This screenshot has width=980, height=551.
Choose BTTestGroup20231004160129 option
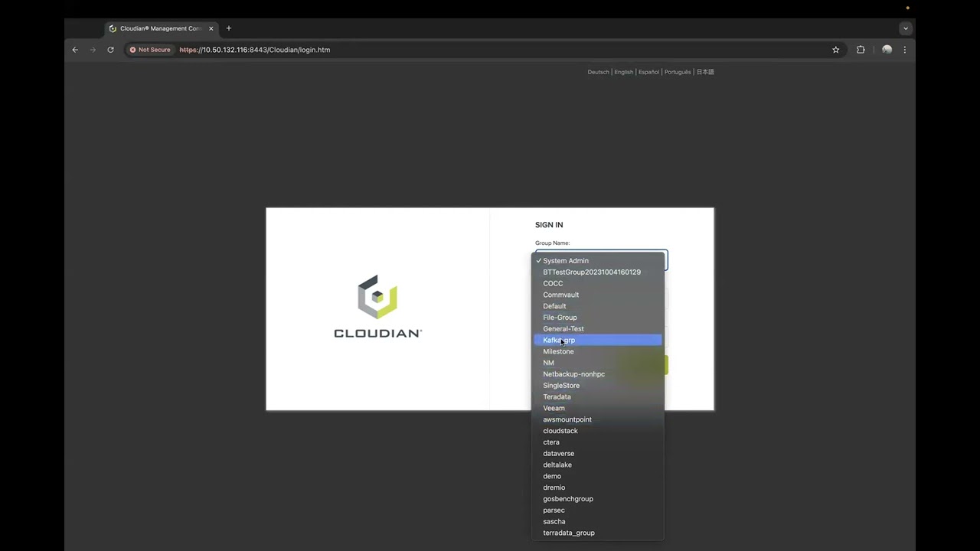tap(597, 272)
